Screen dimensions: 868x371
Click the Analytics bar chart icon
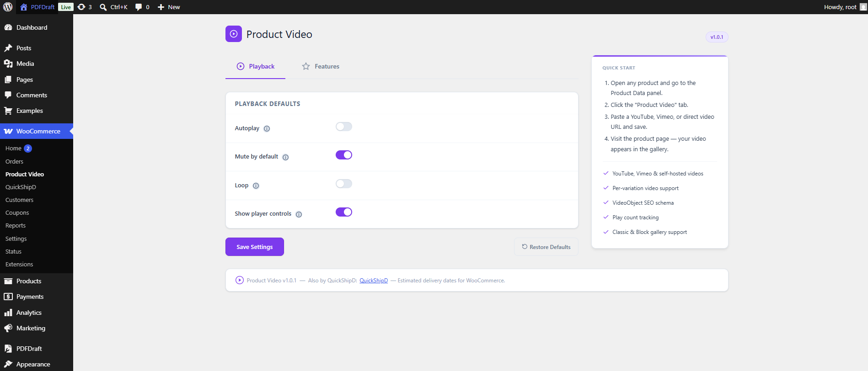[8, 313]
